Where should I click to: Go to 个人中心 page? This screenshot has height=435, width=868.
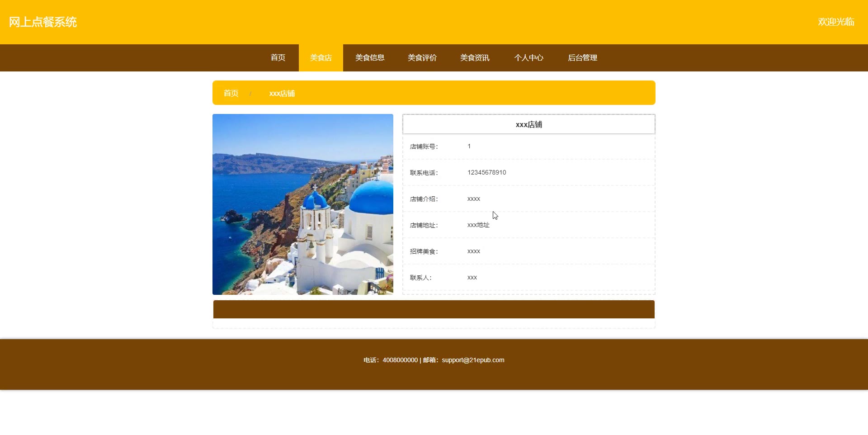click(x=528, y=58)
